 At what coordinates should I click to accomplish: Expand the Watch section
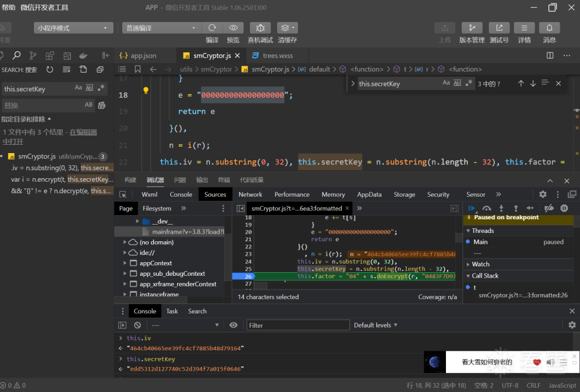click(480, 264)
